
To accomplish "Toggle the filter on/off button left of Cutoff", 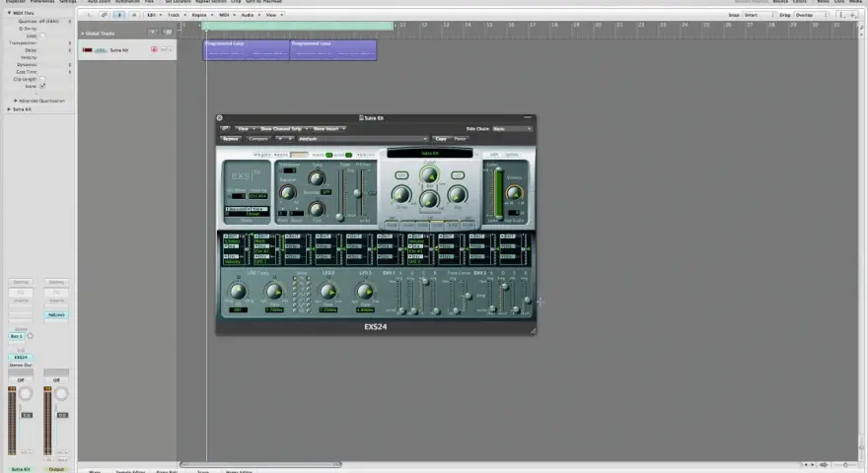I will pyautogui.click(x=401, y=175).
